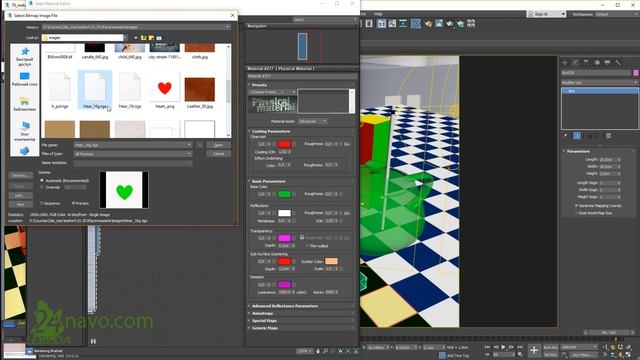This screenshot has width=640, height=360.
Task: Open Libraries location in file dialog sidebar
Action: 24,104
